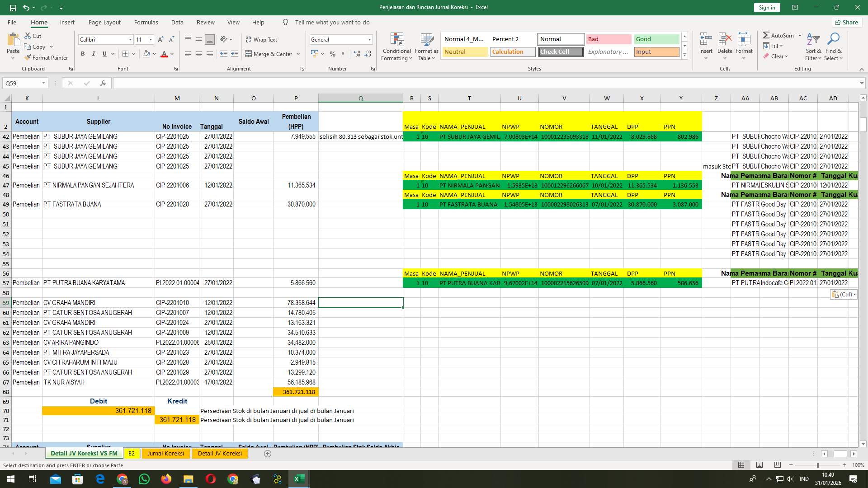The width and height of the screenshot is (868, 488).
Task: Open the Fill Color dropdown arrow
Action: (x=154, y=54)
